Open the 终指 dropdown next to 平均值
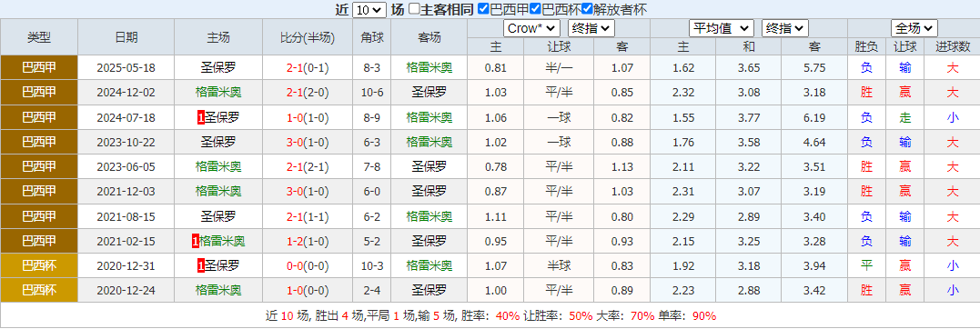This screenshot has height=329, width=980. point(785,28)
